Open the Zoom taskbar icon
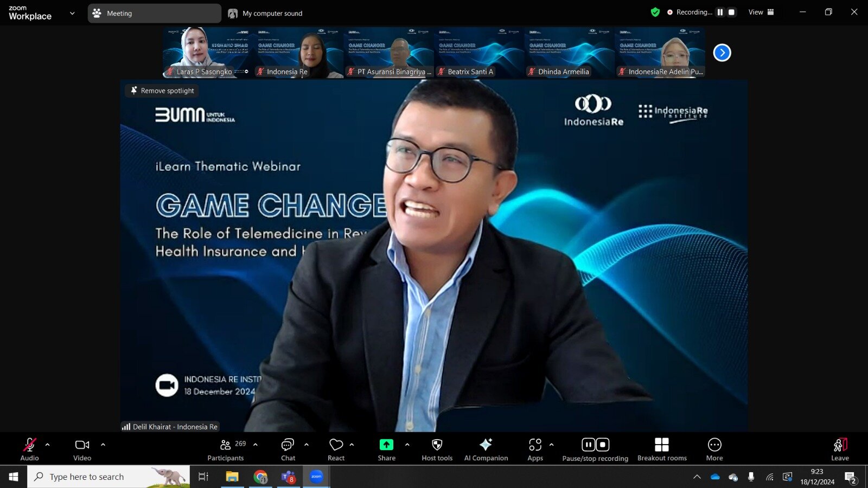868x488 pixels. pyautogui.click(x=316, y=477)
